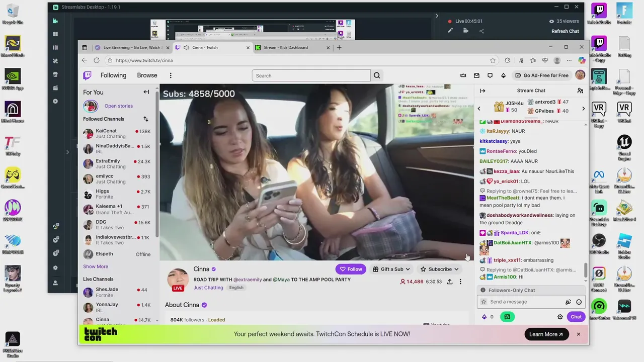Image resolution: width=644 pixels, height=362 pixels.
Task: Open new browser tab plus button
Action: [x=339, y=47]
